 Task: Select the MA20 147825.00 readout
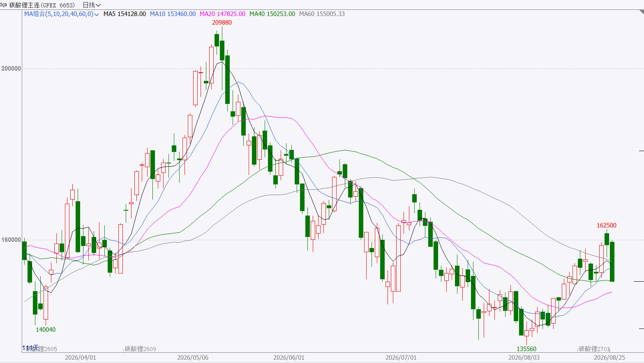(x=222, y=14)
